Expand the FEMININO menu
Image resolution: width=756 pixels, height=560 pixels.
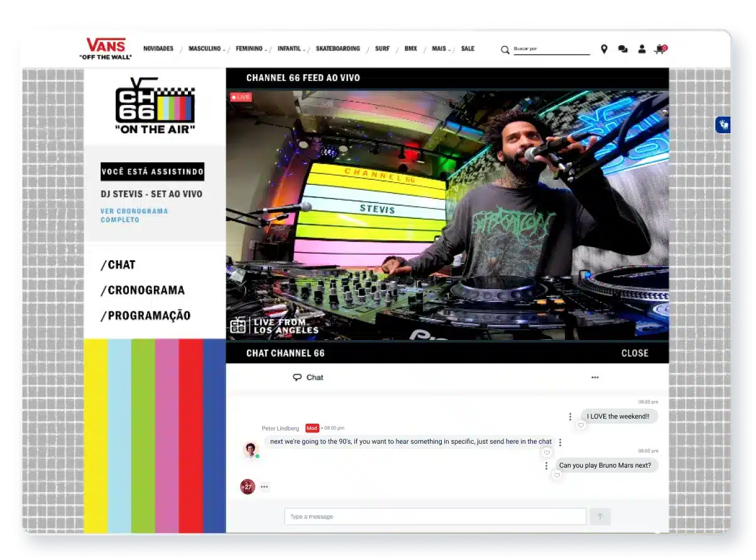(x=251, y=48)
